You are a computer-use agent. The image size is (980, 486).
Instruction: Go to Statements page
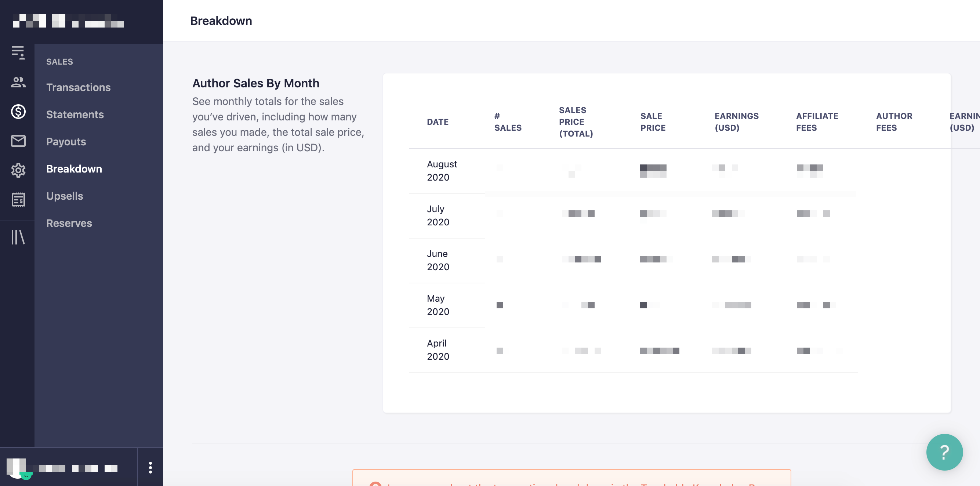point(75,115)
